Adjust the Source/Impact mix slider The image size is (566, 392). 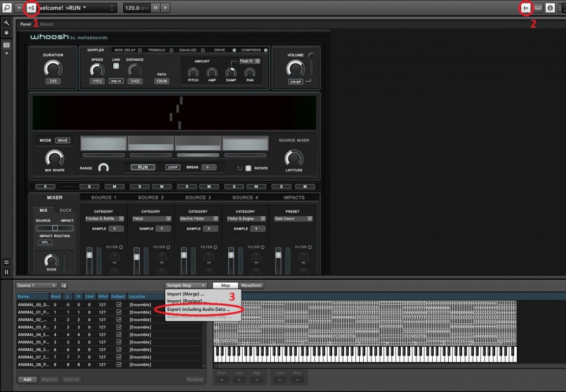pyautogui.click(x=55, y=228)
